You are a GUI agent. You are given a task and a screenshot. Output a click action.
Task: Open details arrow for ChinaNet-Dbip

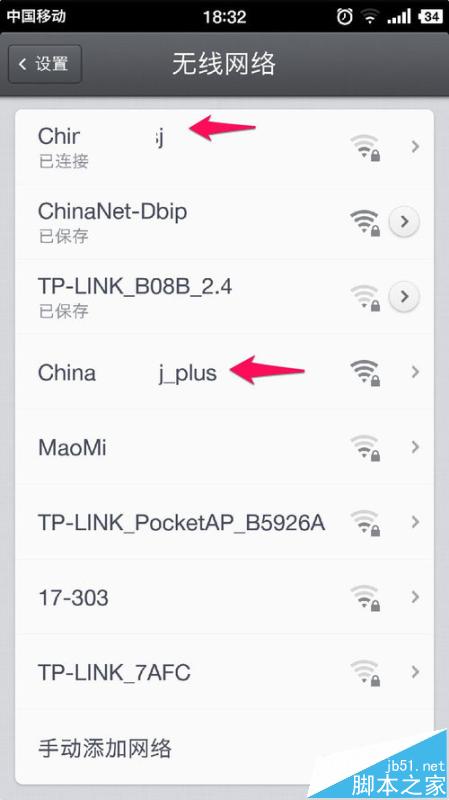(x=404, y=222)
